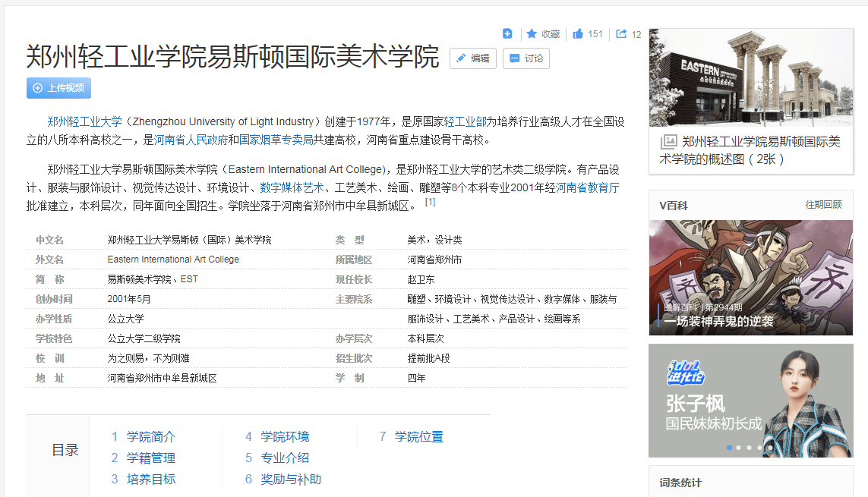Select the 校训 value 为之则易，不为则难

(148, 358)
